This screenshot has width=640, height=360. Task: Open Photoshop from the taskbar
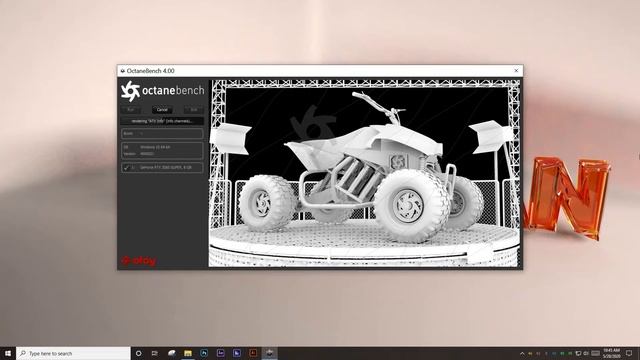[204, 353]
